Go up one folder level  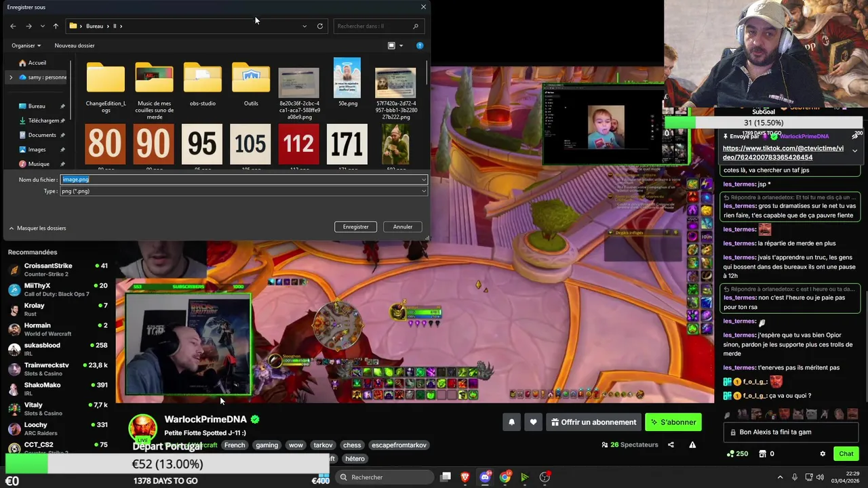click(56, 26)
